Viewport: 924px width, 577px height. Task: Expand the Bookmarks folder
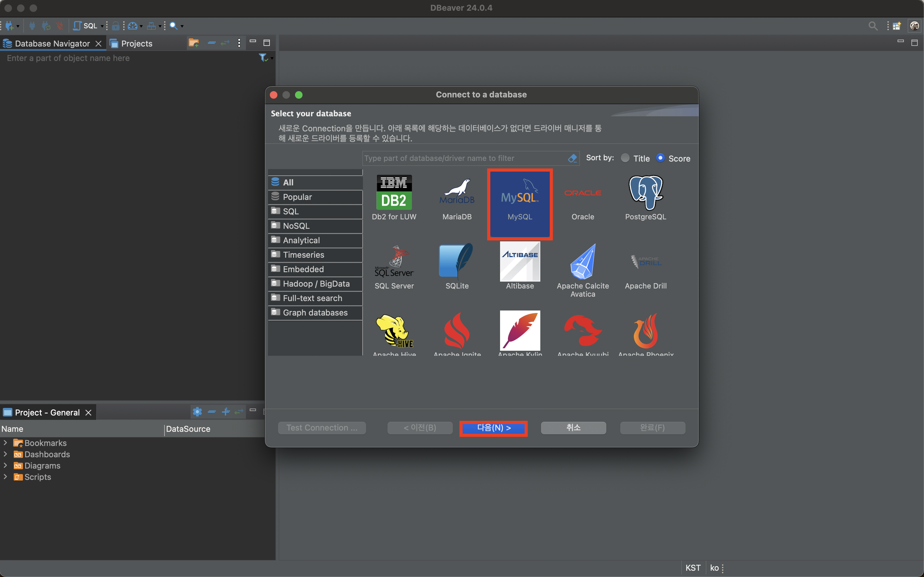click(x=5, y=443)
